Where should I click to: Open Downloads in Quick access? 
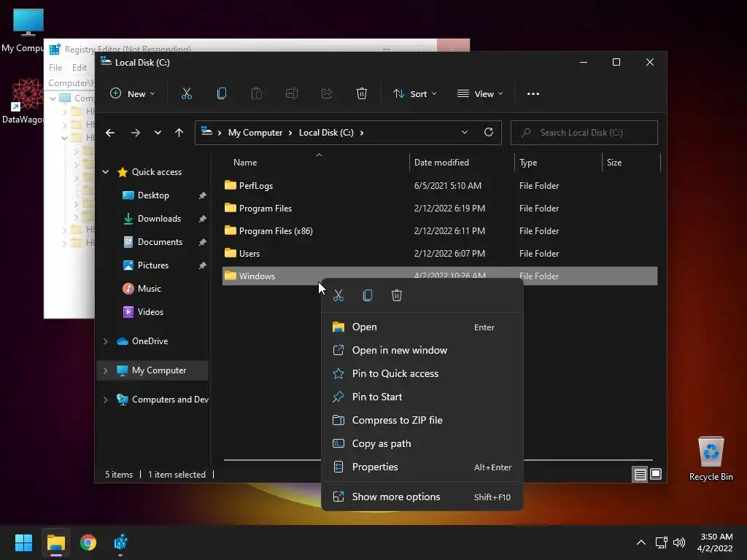159,219
